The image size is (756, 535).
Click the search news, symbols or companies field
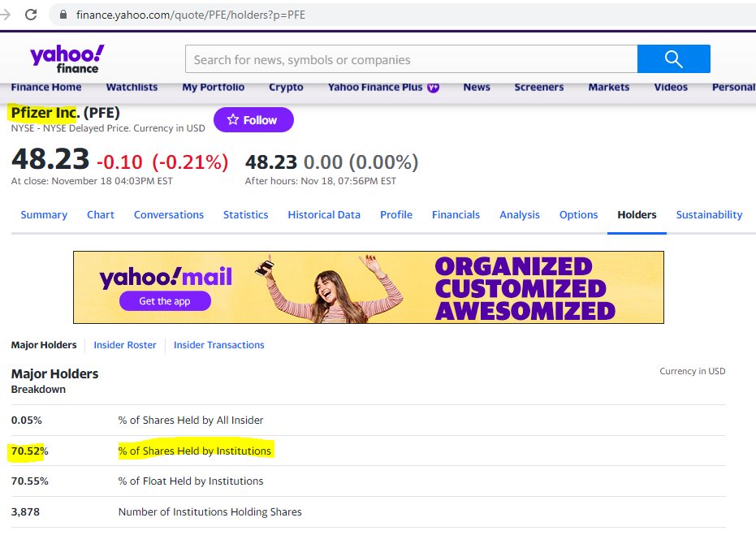coord(411,58)
